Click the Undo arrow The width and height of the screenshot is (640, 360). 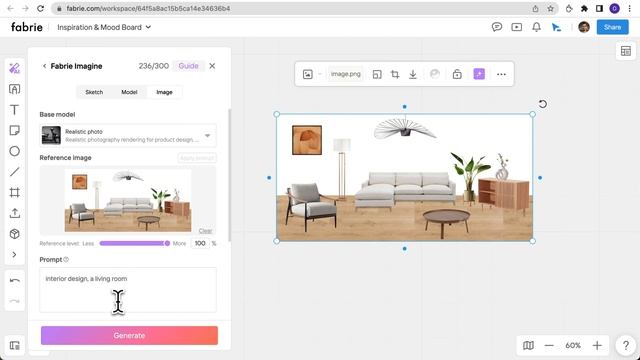tap(14, 280)
